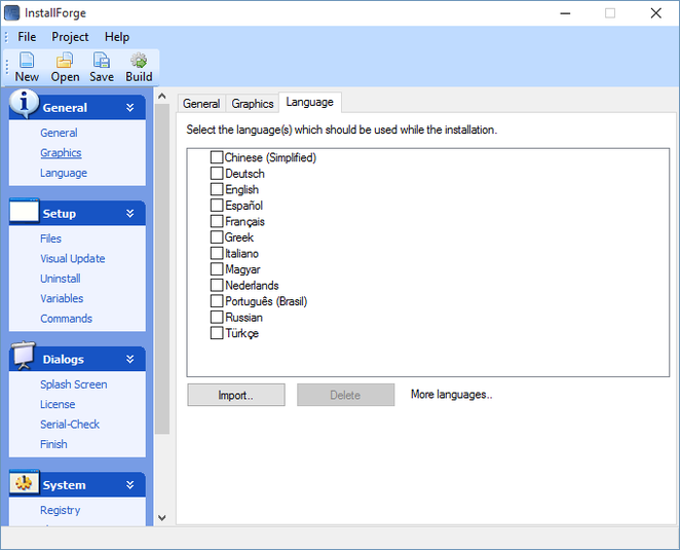The image size is (680, 550).
Task: Open Uninstall settings in sidebar
Action: (60, 278)
